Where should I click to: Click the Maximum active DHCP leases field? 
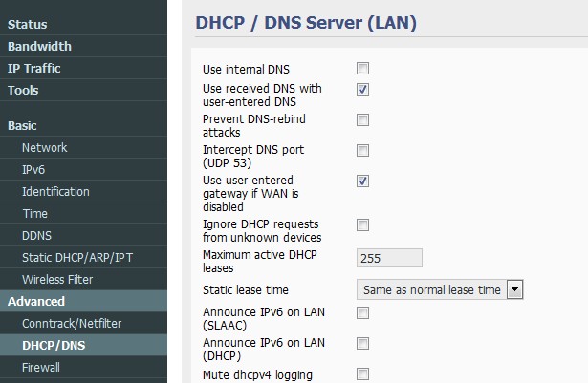pyautogui.click(x=388, y=258)
